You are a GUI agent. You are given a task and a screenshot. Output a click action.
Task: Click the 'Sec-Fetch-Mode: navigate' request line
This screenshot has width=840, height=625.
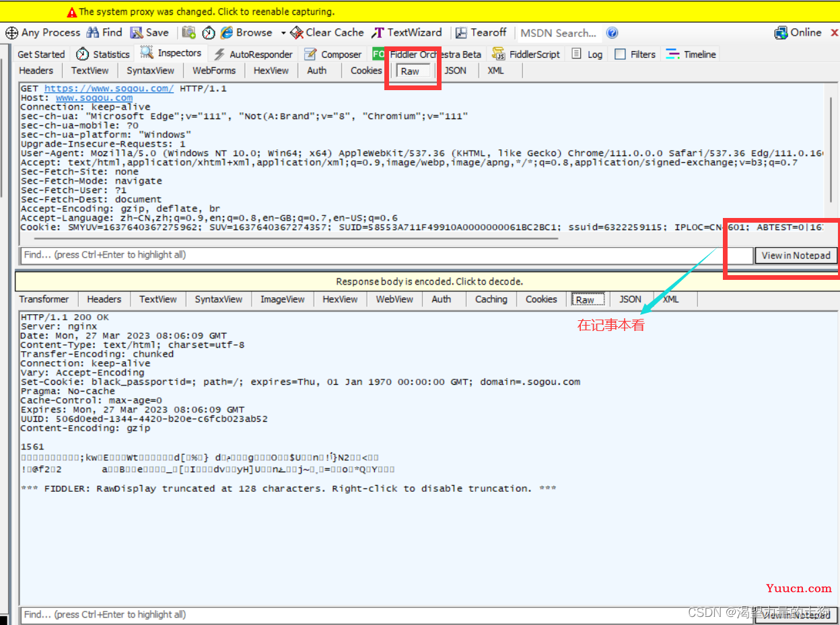(x=92, y=181)
